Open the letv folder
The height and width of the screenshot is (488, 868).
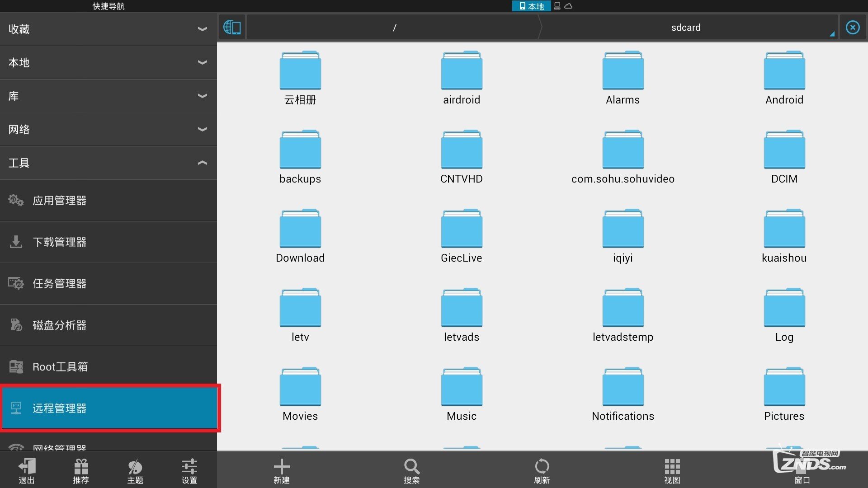click(300, 315)
